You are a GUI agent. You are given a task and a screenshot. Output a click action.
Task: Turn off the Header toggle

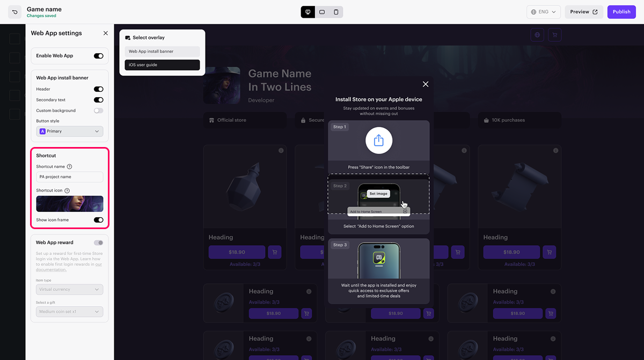[x=98, y=90]
